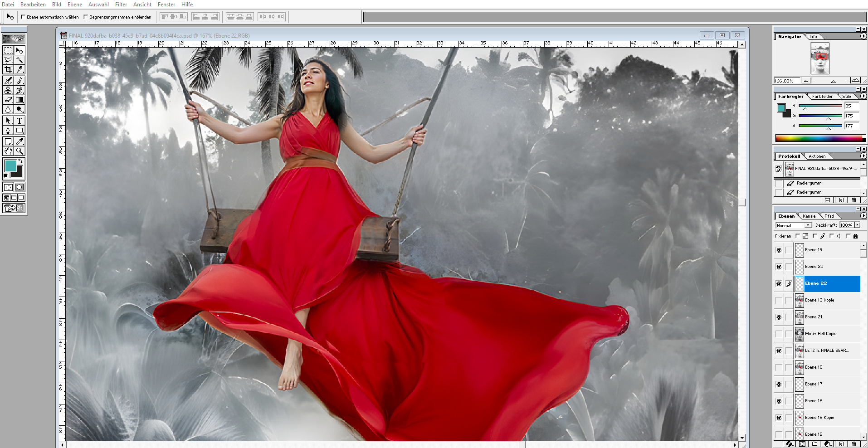Select the Slice tool
The height and width of the screenshot is (448, 868).
pos(20,69)
